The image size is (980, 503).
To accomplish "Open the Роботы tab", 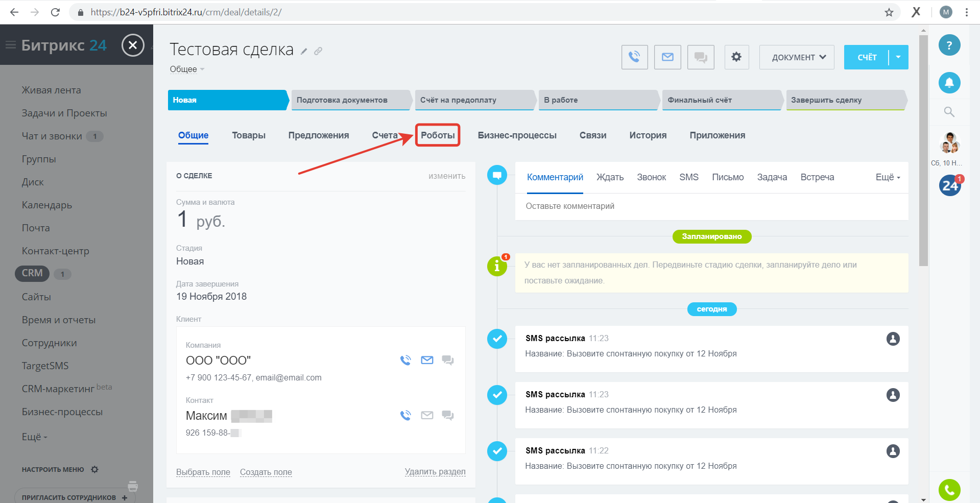I will click(x=438, y=135).
